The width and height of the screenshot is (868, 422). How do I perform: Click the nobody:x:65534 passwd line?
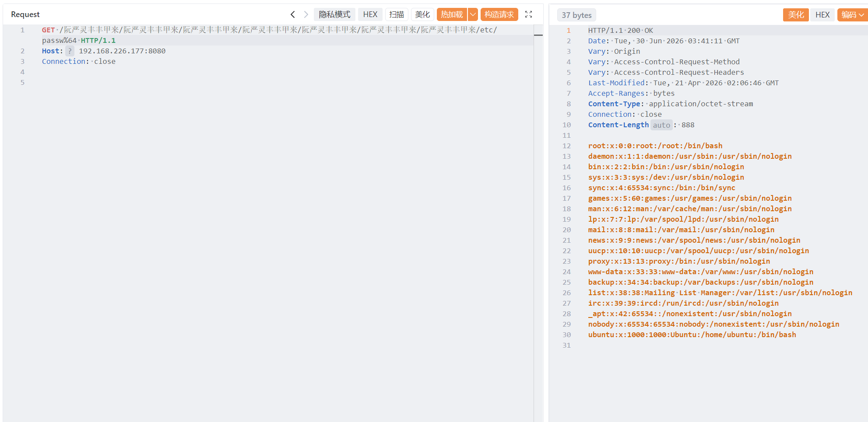click(713, 324)
